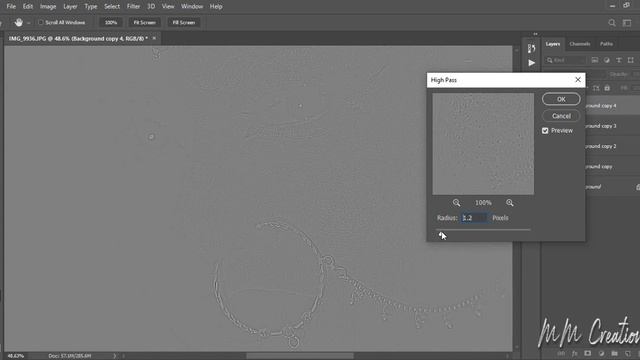Open the Filter menu
The image size is (640, 360).
tap(133, 7)
